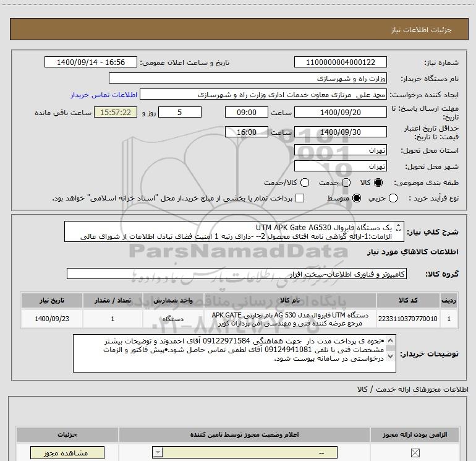The image size is (476, 461).
Task: Open buyer contact info link اطلاعات تماس خریدار
Action: (x=104, y=95)
